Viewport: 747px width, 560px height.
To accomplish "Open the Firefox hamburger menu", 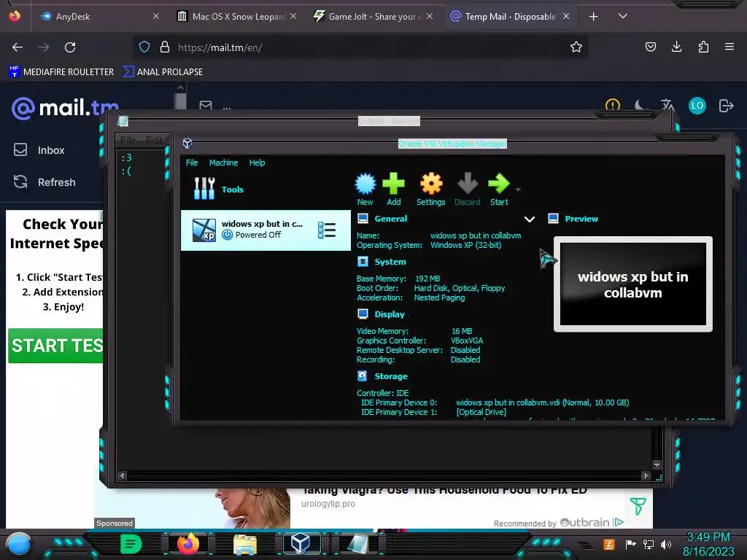I will [x=729, y=47].
